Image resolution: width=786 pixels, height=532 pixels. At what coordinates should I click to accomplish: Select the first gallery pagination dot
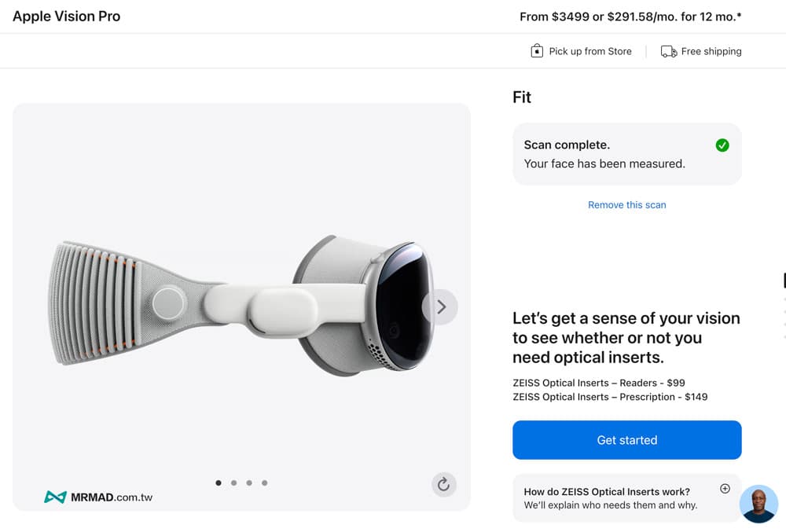(219, 483)
